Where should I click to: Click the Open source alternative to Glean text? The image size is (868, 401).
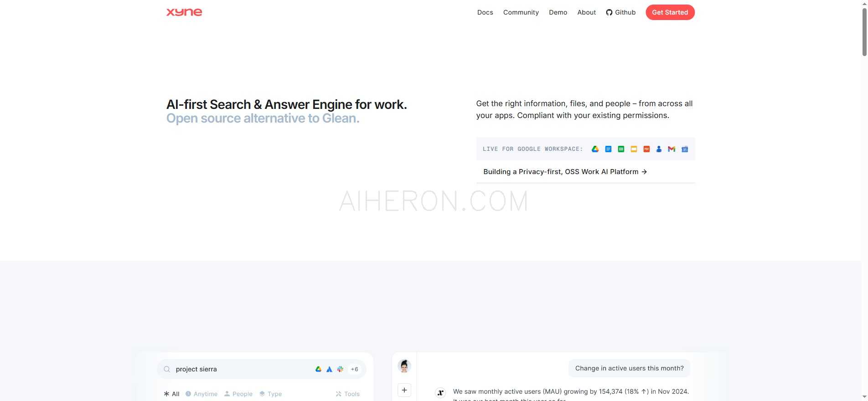[x=263, y=118]
